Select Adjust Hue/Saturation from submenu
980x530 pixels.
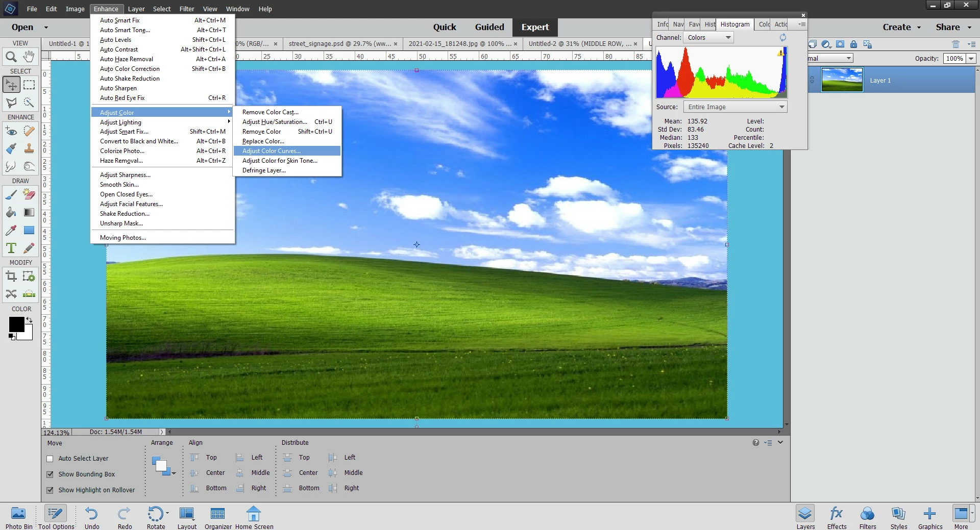tap(287, 122)
